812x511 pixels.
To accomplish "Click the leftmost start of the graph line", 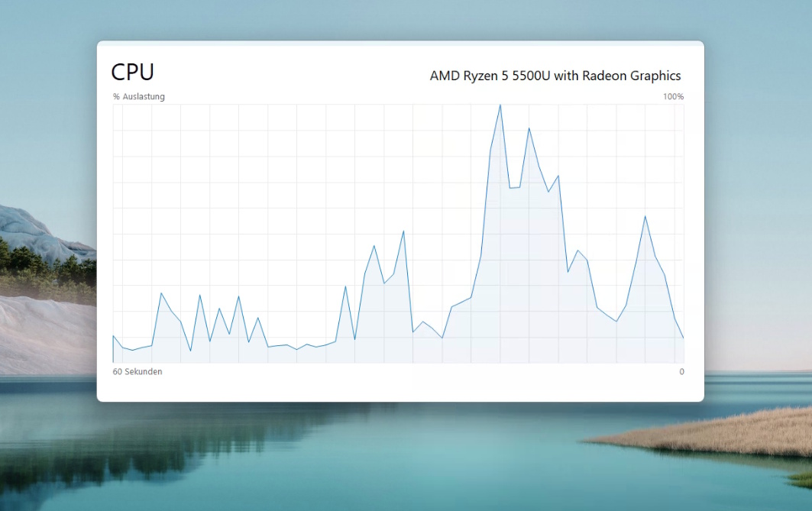I will (x=114, y=336).
